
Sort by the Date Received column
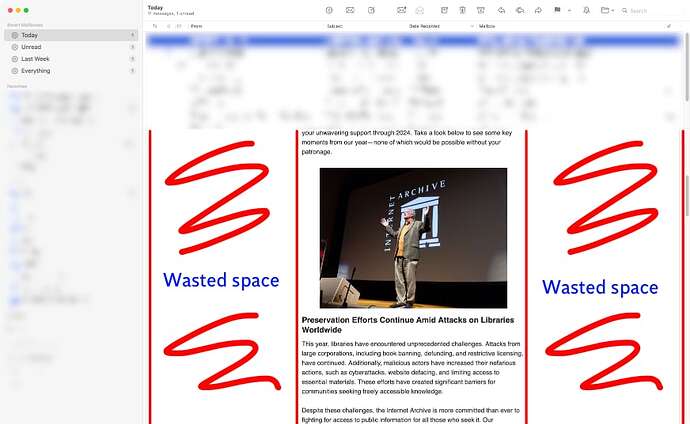[428, 25]
